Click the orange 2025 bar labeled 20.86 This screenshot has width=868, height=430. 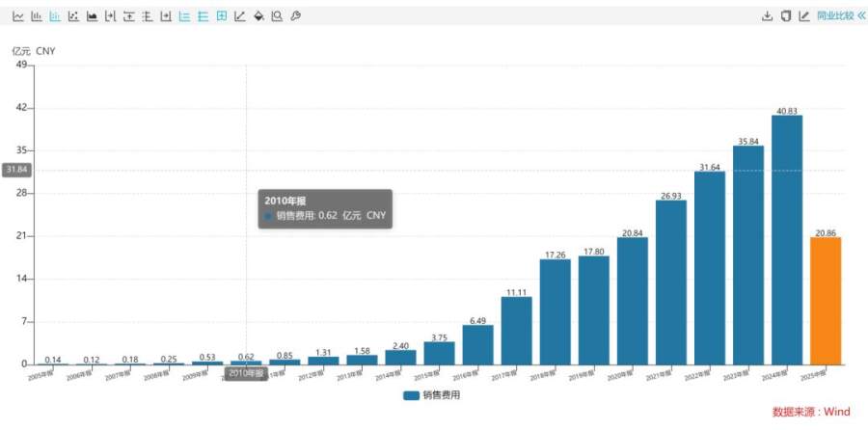coord(826,300)
